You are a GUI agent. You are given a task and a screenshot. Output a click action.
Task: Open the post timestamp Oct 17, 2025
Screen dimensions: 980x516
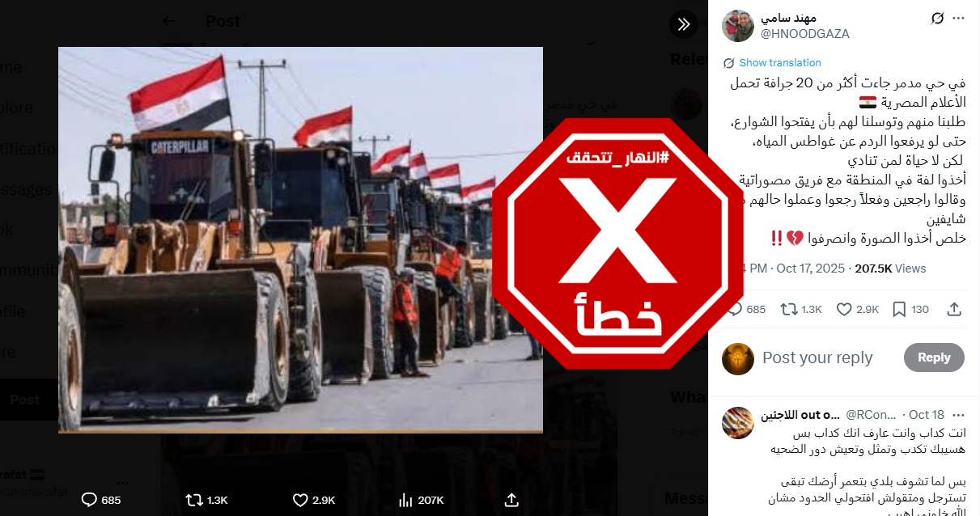point(810,269)
